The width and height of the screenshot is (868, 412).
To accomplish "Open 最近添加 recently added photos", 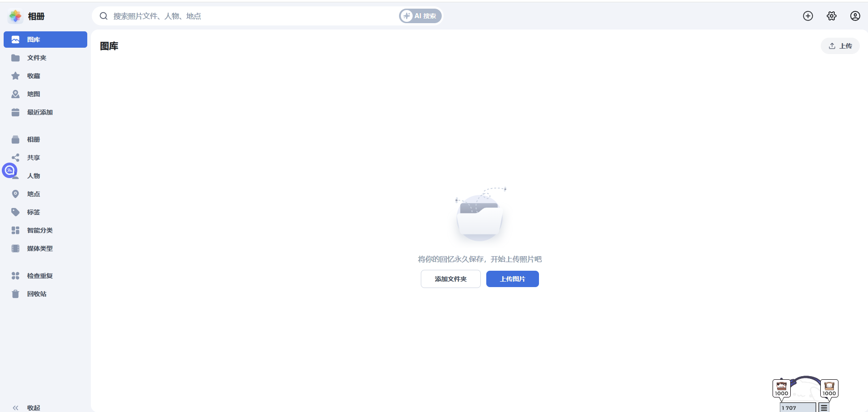I will pos(39,112).
